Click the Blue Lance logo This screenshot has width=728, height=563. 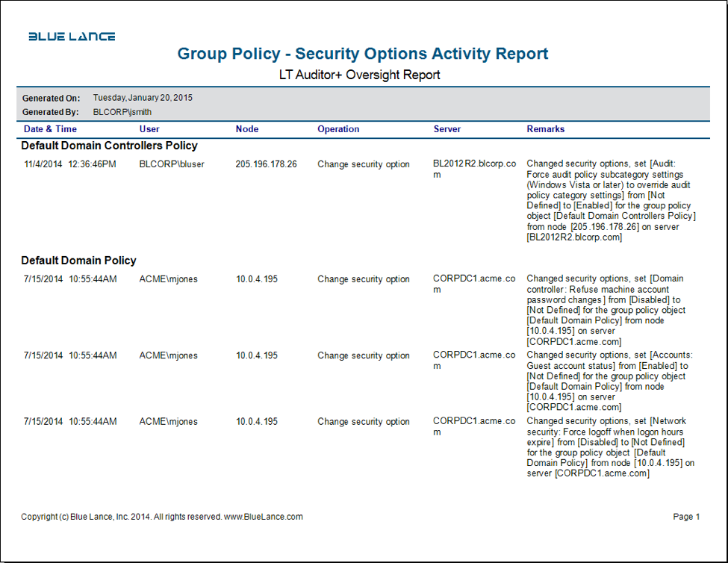click(x=72, y=37)
